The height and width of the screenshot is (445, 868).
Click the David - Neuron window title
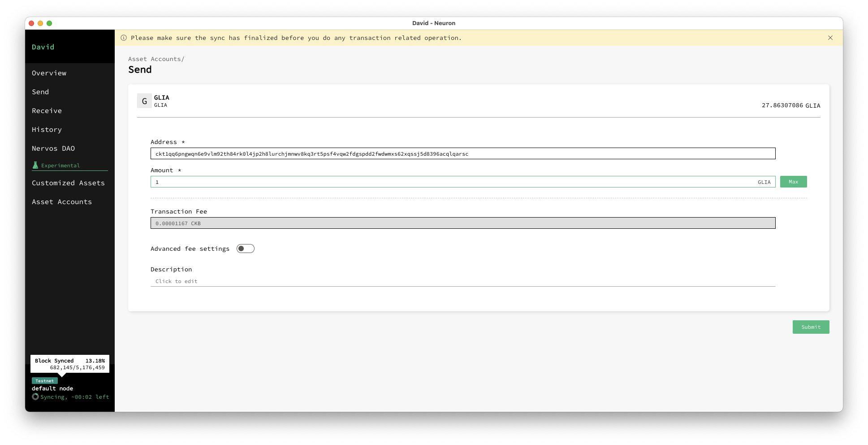[x=434, y=23]
